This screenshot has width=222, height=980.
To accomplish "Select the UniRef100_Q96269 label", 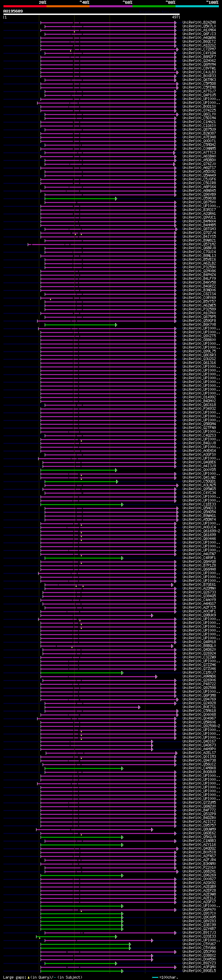I will 199,875.
